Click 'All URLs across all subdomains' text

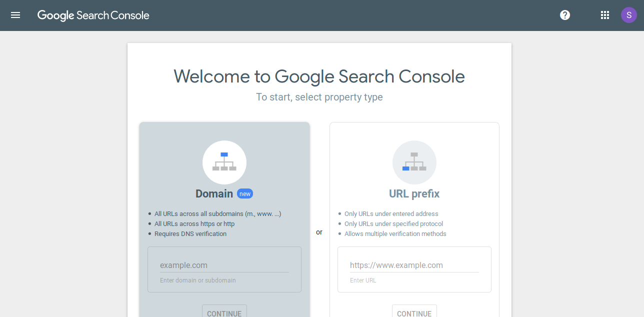218,214
